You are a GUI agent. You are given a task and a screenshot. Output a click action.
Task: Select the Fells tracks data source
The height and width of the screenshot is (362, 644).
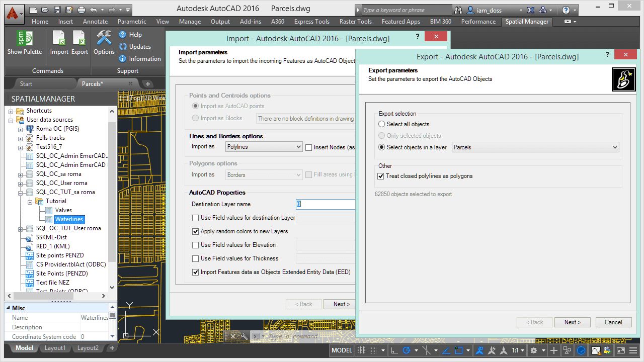coord(50,138)
